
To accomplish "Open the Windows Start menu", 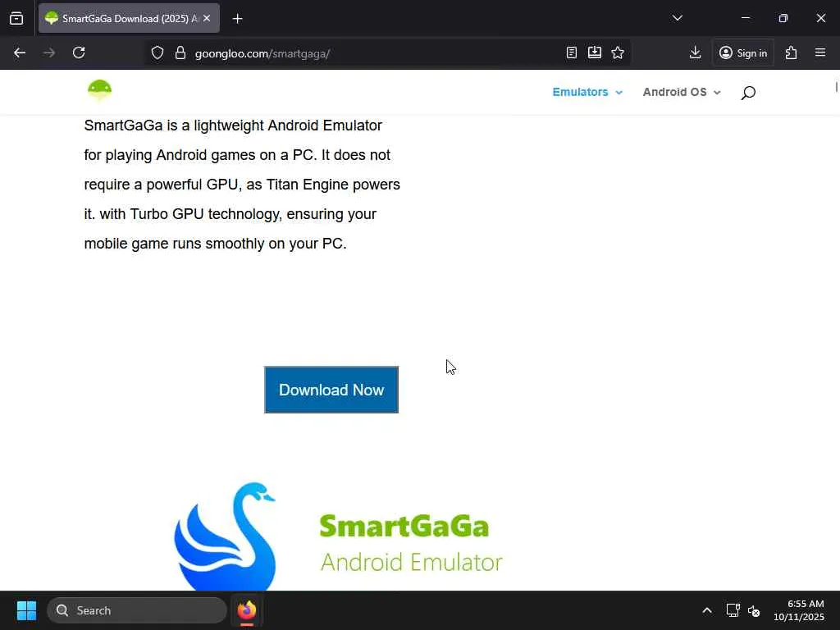I will tap(26, 610).
